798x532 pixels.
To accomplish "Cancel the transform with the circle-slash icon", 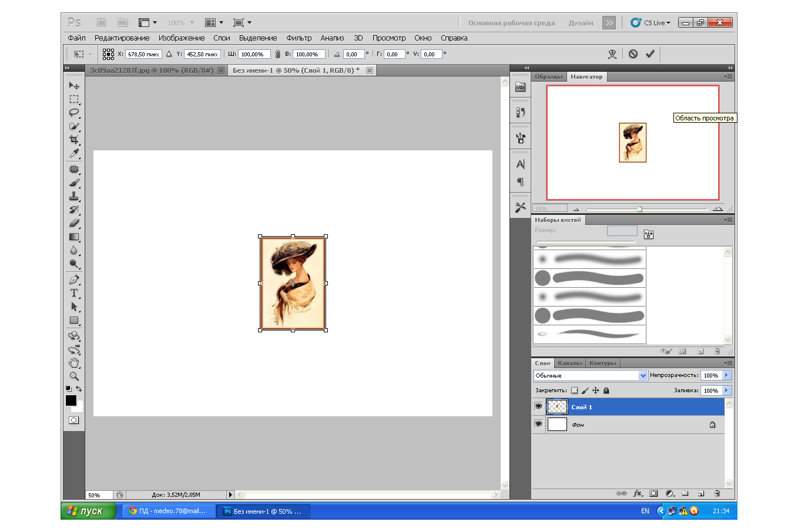I will point(633,54).
